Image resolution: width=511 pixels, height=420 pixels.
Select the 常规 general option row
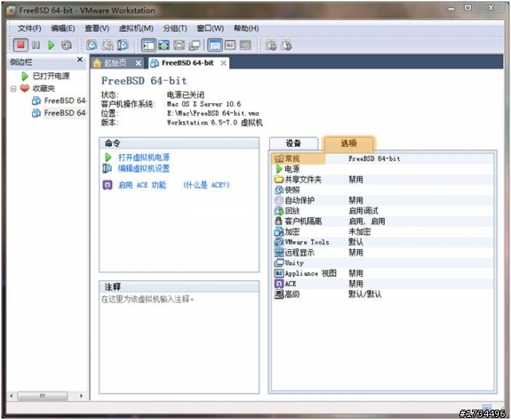pos(382,159)
